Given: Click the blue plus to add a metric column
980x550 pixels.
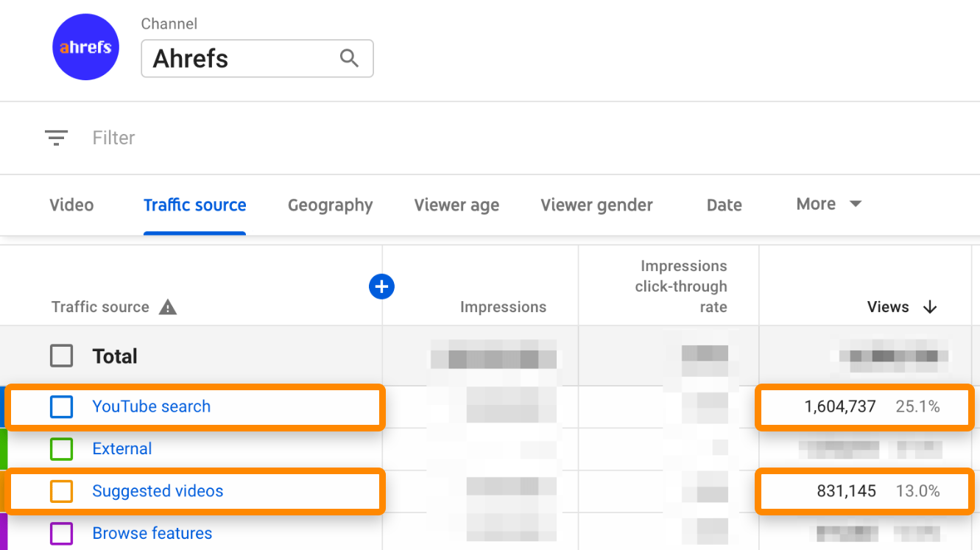Looking at the screenshot, I should [381, 286].
